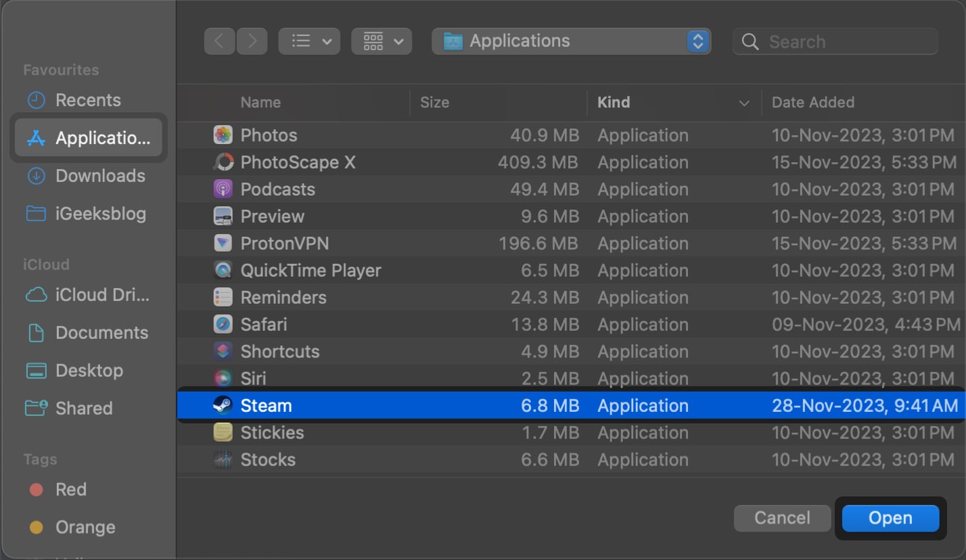966x560 pixels.
Task: Sort by the Name column header
Action: tap(260, 102)
